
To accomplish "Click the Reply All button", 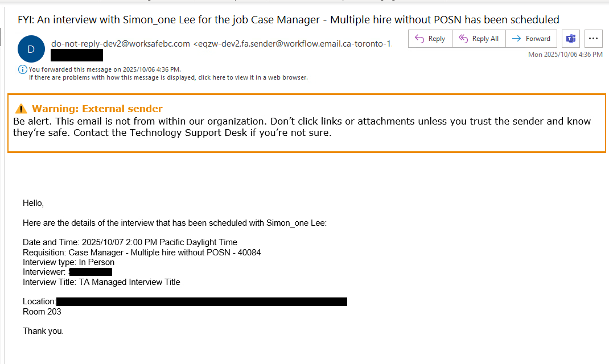I will 479,39.
